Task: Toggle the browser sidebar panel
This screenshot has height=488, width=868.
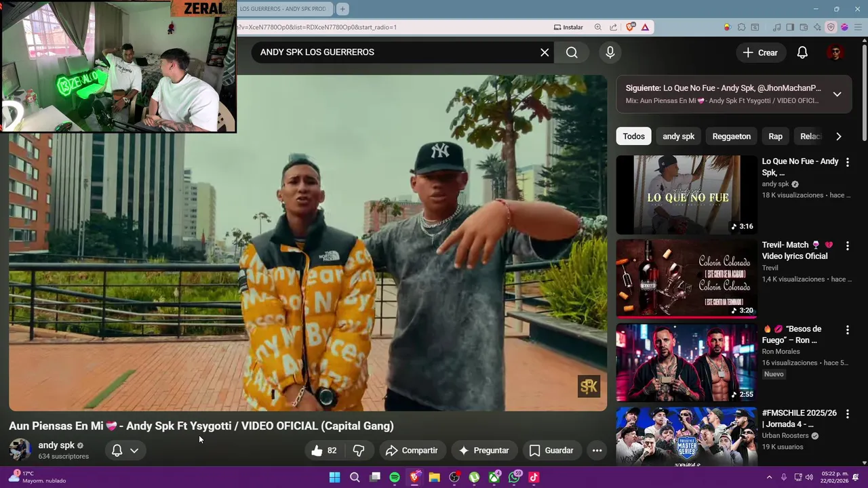Action: pos(790,27)
